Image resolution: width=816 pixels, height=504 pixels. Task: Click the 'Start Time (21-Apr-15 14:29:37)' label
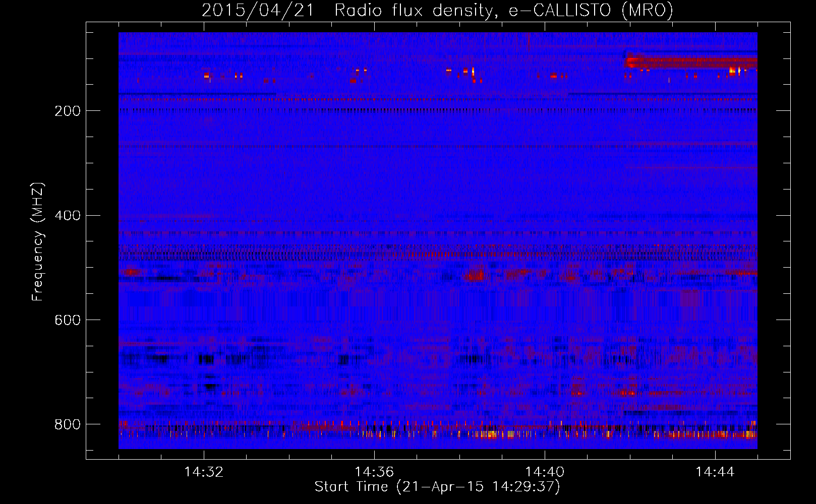pyautogui.click(x=437, y=487)
